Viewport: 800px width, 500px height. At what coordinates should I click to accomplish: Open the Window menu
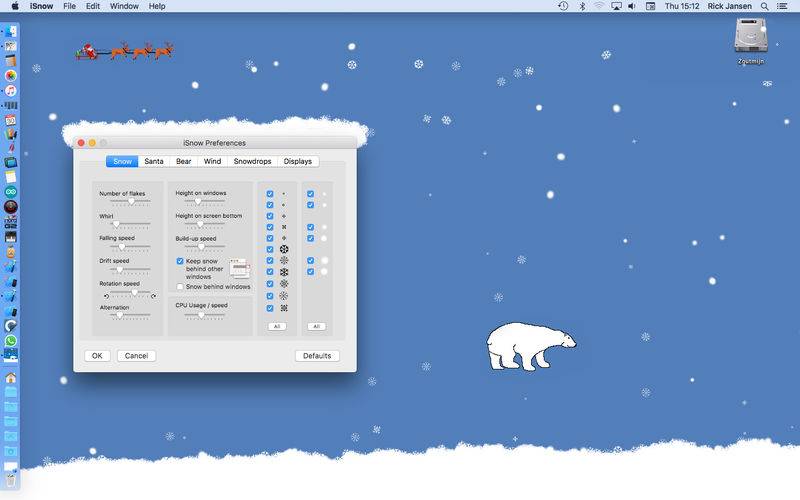coord(124,6)
